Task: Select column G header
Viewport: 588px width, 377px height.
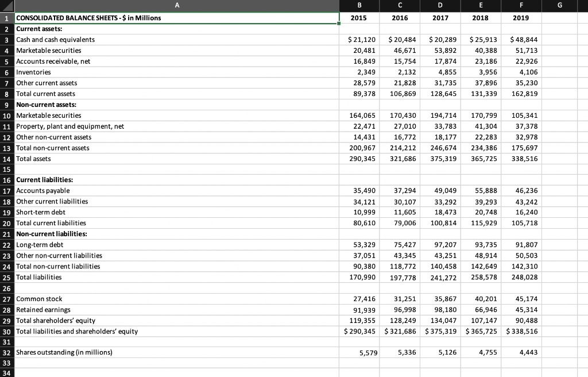Action: point(559,6)
